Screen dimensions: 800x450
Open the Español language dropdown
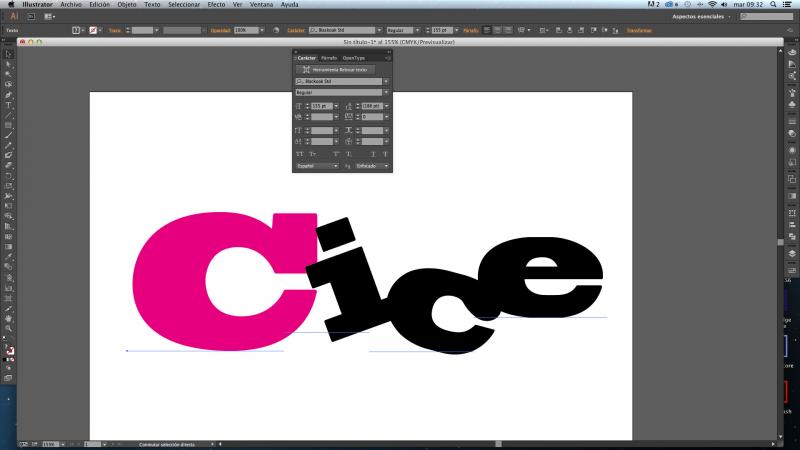pos(317,166)
